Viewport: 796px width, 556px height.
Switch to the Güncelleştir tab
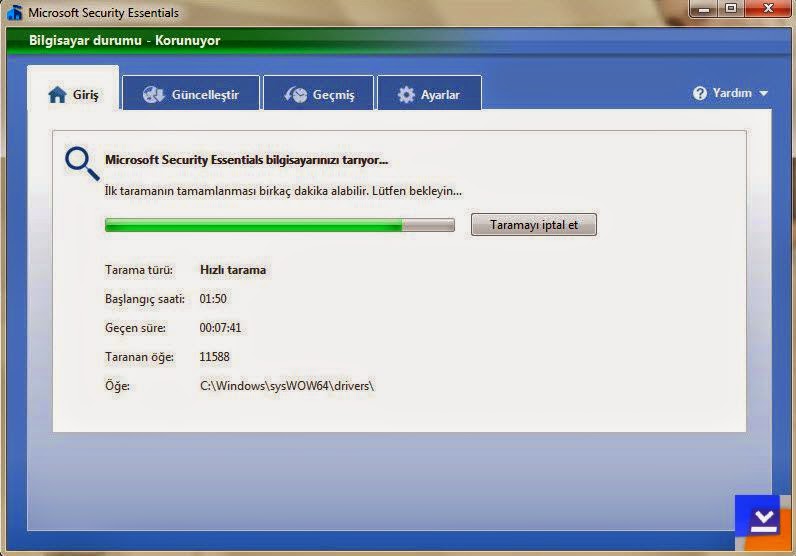[191, 93]
